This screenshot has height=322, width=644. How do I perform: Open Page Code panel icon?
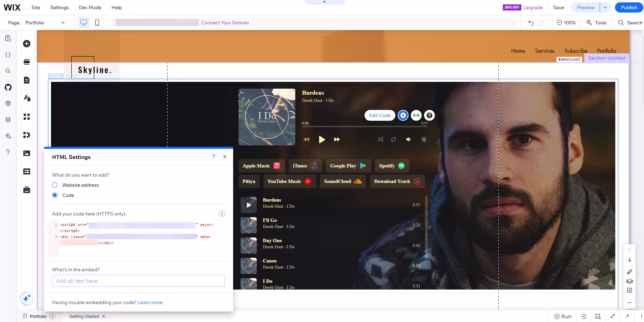click(8, 39)
